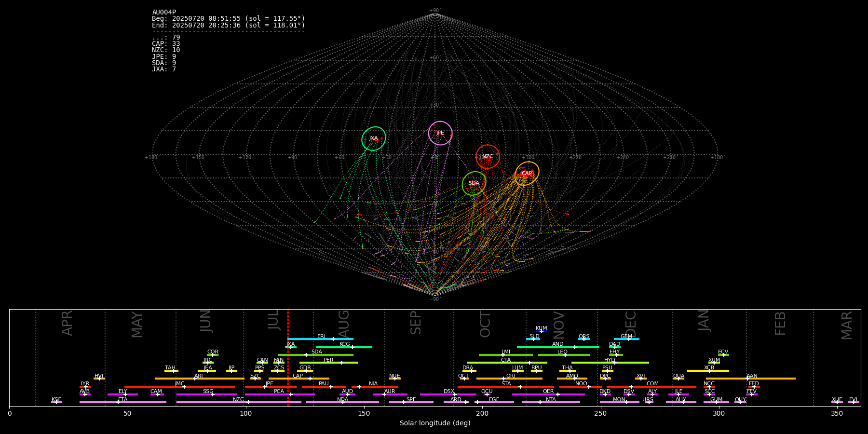Click the 150 tick on the solar longitude axis
The width and height of the screenshot is (868, 434).
tap(364, 414)
